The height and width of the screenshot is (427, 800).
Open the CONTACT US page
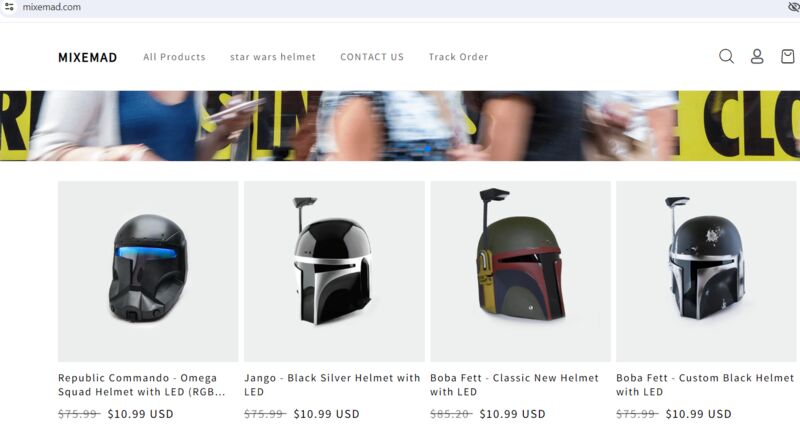(372, 57)
